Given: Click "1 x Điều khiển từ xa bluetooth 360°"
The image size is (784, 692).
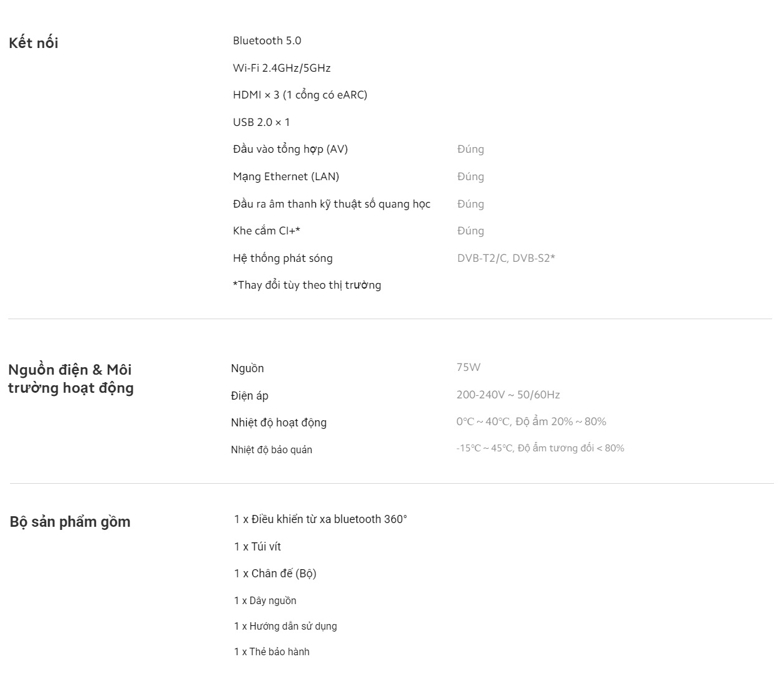Looking at the screenshot, I should pos(320,519).
